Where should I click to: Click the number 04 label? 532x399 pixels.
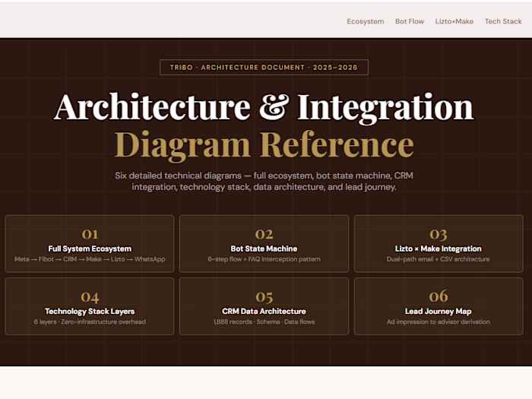[x=90, y=297]
